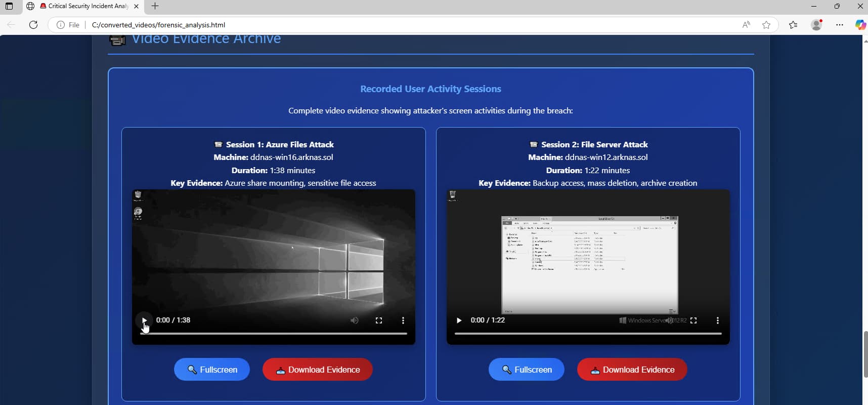
Task: Go back using the browser back arrow
Action: (11, 25)
